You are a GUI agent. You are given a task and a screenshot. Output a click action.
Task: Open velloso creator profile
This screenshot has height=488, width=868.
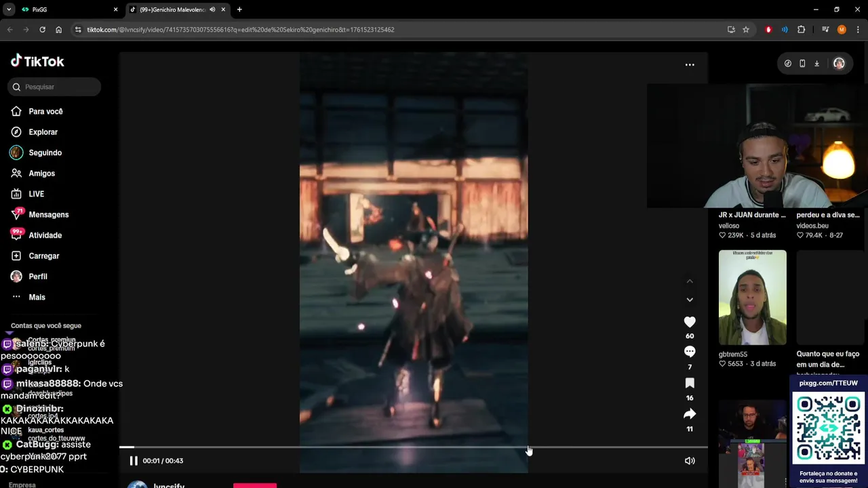(729, 226)
